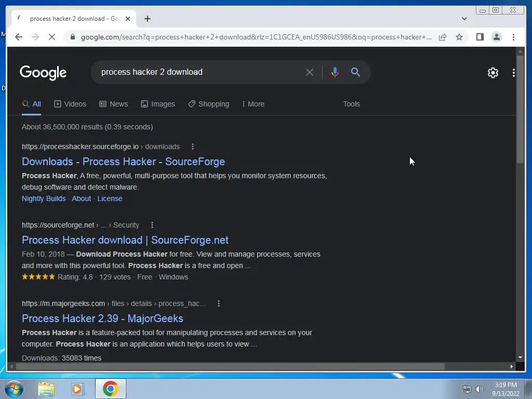Screen dimensions: 532x399
Task: Click the scroll left arrow
Action: pos(11,366)
